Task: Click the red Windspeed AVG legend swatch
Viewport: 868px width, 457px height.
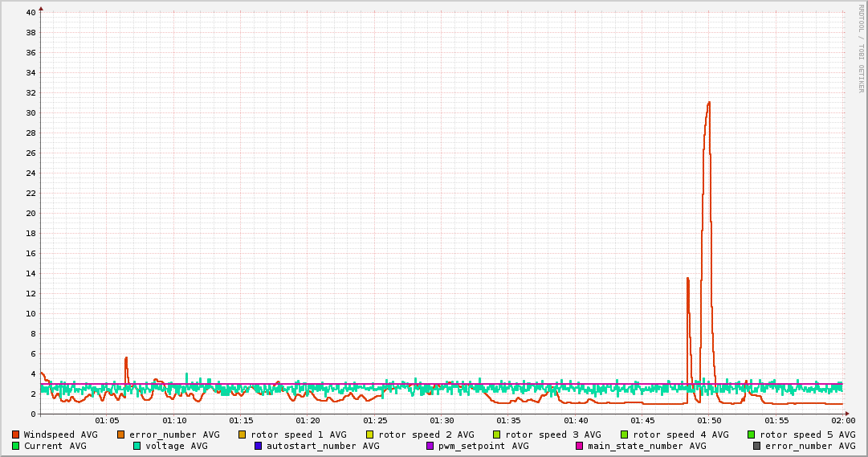Action: [16, 435]
